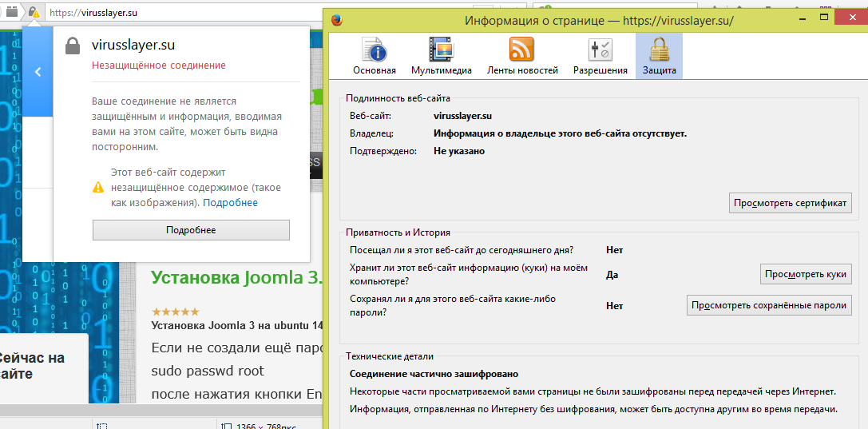Click the sudo passwd root text line
Viewport: 868px width, 429px height.
pos(208,371)
